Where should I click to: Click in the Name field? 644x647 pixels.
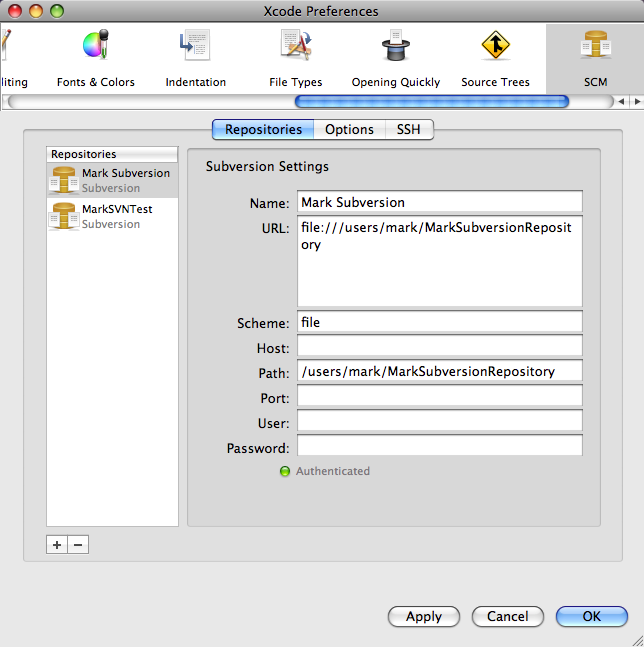[x=440, y=202]
